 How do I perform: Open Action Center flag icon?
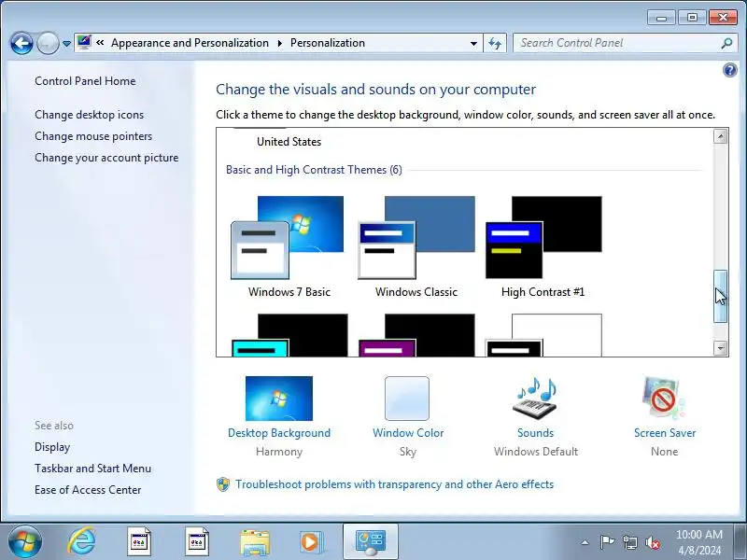pos(606,542)
